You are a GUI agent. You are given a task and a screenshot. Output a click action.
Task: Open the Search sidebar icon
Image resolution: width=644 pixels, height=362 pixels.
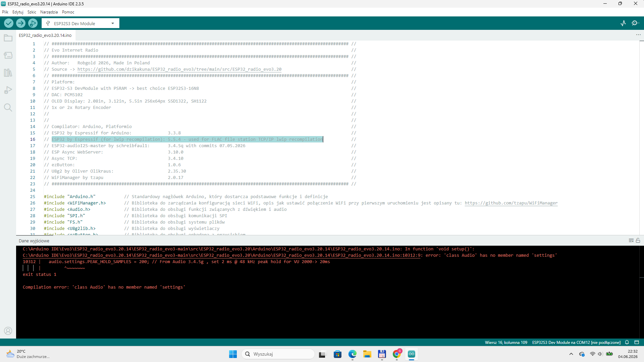pos(8,108)
